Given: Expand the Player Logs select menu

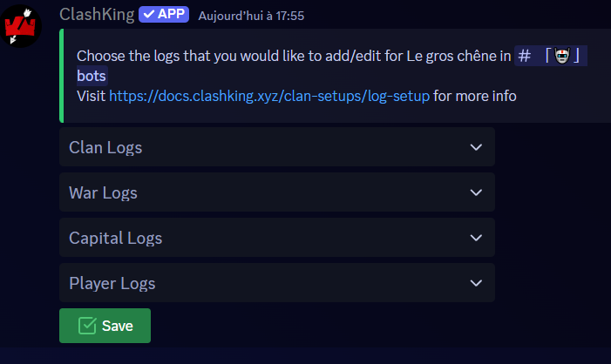Looking at the screenshot, I should pos(261,283).
